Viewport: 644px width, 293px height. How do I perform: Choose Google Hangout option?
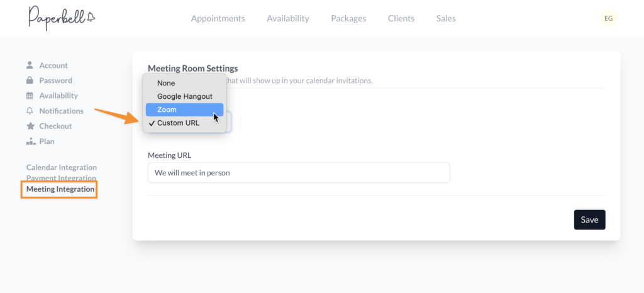click(184, 96)
